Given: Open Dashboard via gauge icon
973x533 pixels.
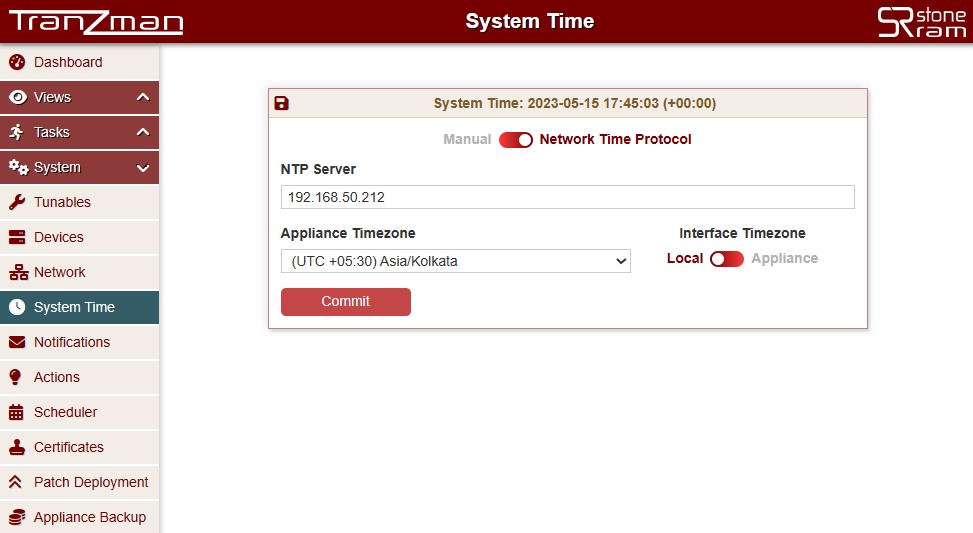Looking at the screenshot, I should 16,62.
